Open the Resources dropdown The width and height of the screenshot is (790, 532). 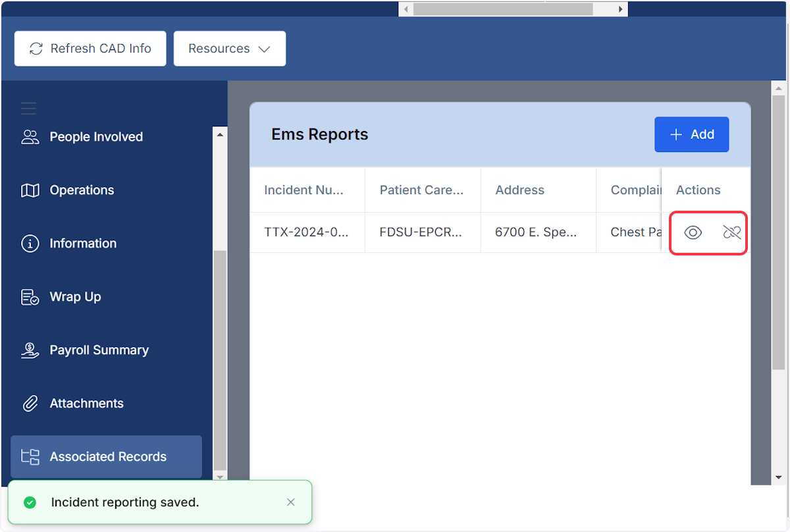tap(230, 49)
